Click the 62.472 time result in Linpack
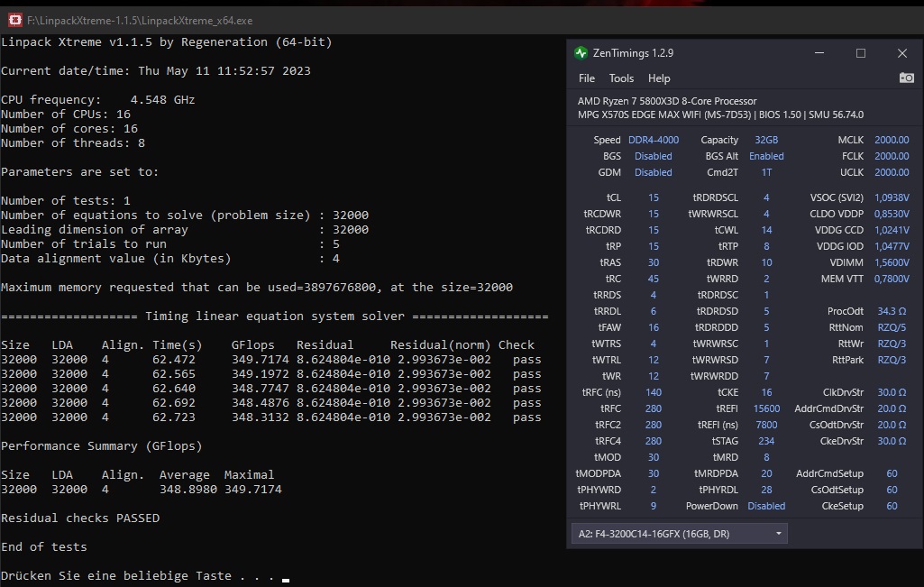 click(x=174, y=360)
